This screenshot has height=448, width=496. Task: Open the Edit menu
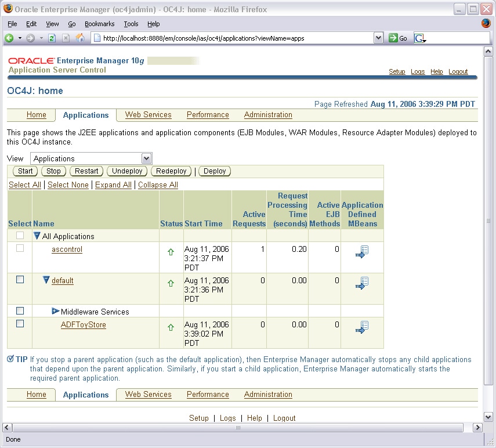tap(31, 24)
